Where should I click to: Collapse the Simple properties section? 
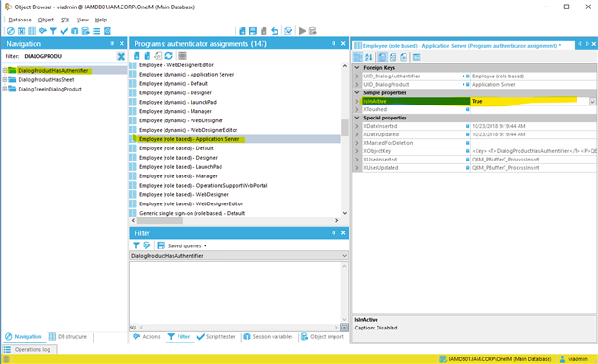[x=357, y=93]
